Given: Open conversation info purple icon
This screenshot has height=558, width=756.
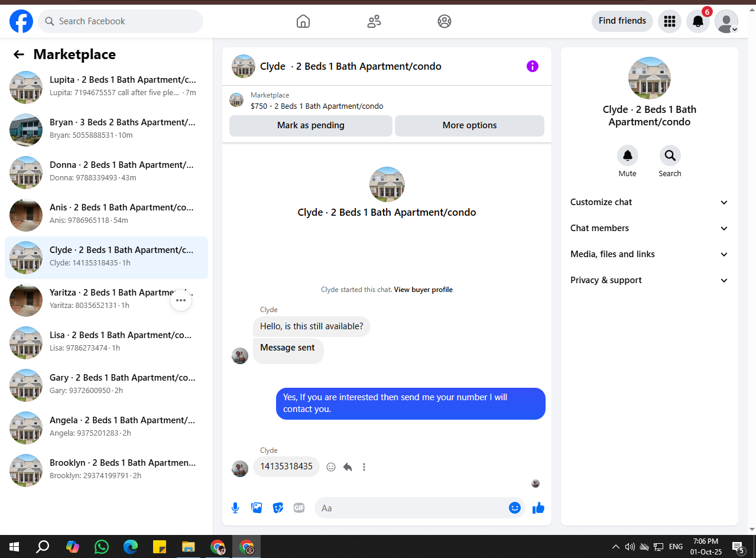Looking at the screenshot, I should pyautogui.click(x=533, y=66).
